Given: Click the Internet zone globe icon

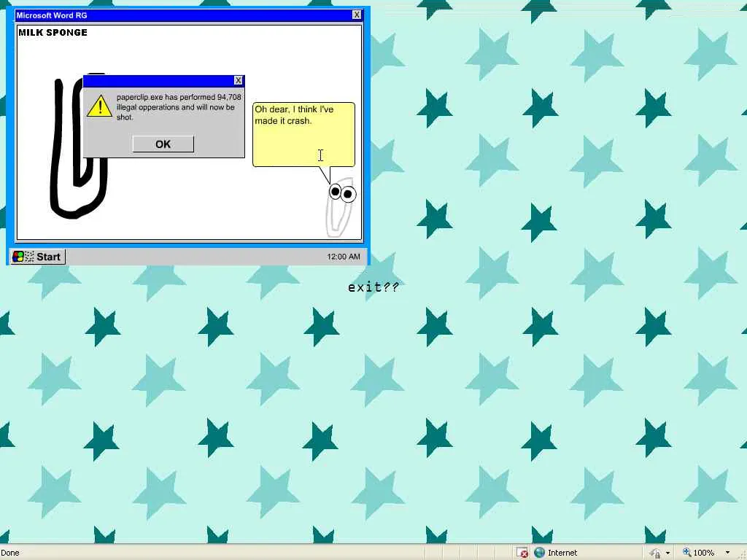Looking at the screenshot, I should [539, 553].
